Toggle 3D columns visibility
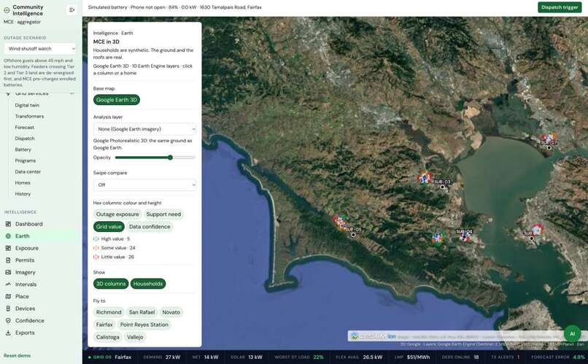Viewport: 588px width, 364px height. point(111,284)
